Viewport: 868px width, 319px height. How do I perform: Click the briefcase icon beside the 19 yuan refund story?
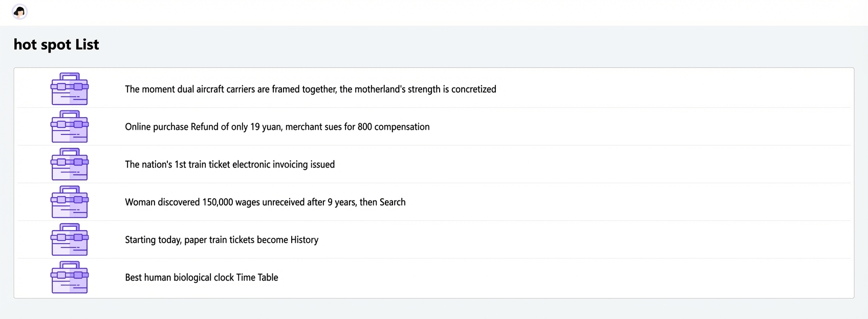coord(70,127)
